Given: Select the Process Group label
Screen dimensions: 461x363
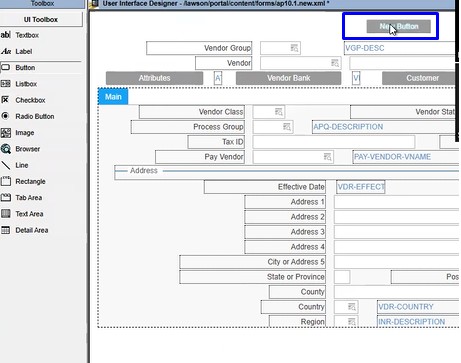Looking at the screenshot, I should click(x=188, y=127).
